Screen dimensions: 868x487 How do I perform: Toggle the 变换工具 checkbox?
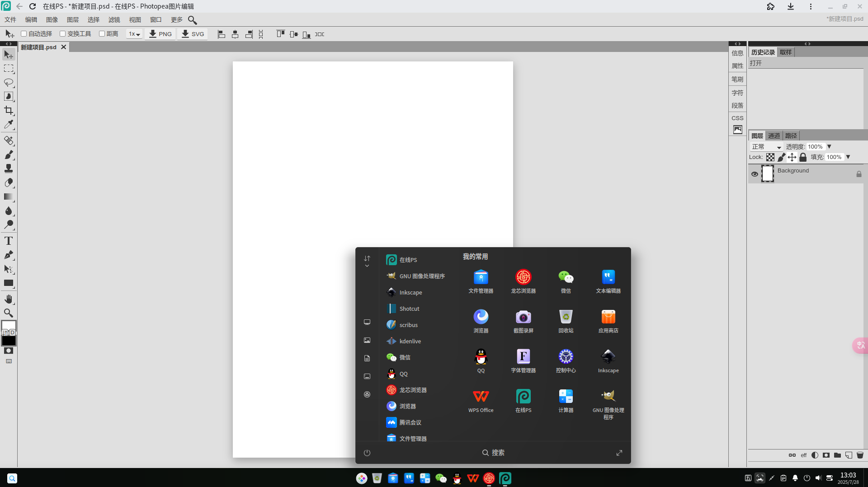(x=63, y=34)
